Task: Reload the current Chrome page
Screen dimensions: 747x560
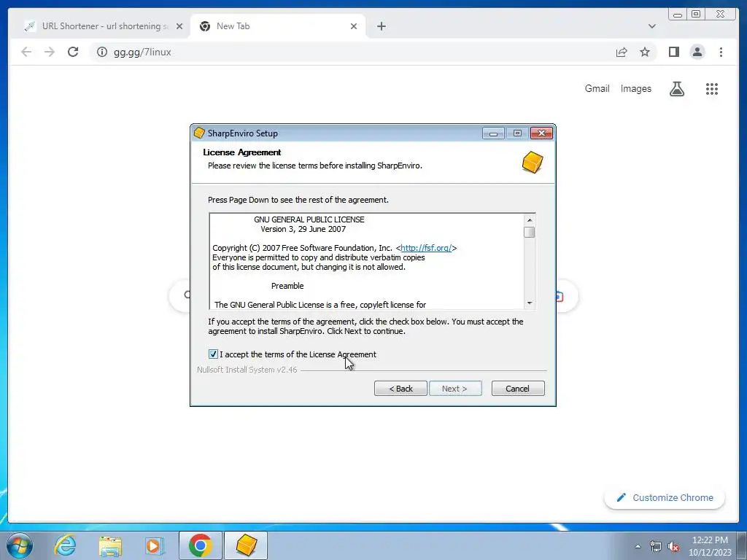Action: (73, 52)
